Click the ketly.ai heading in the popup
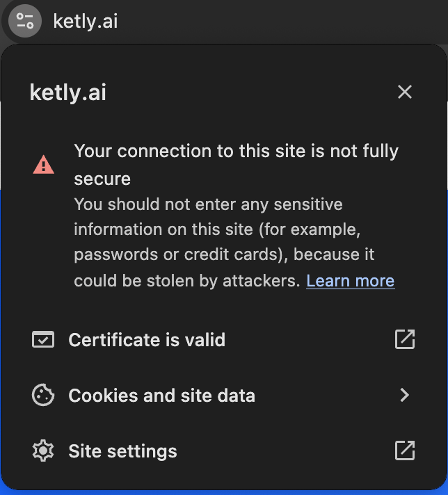The image size is (448, 495). click(68, 92)
